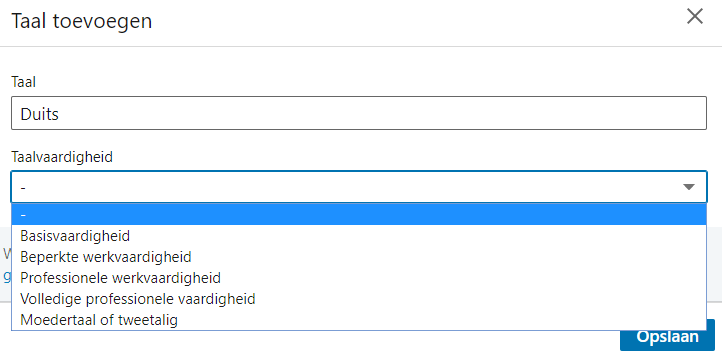Click the Taal field label
This screenshot has width=722, height=360.
[23, 82]
